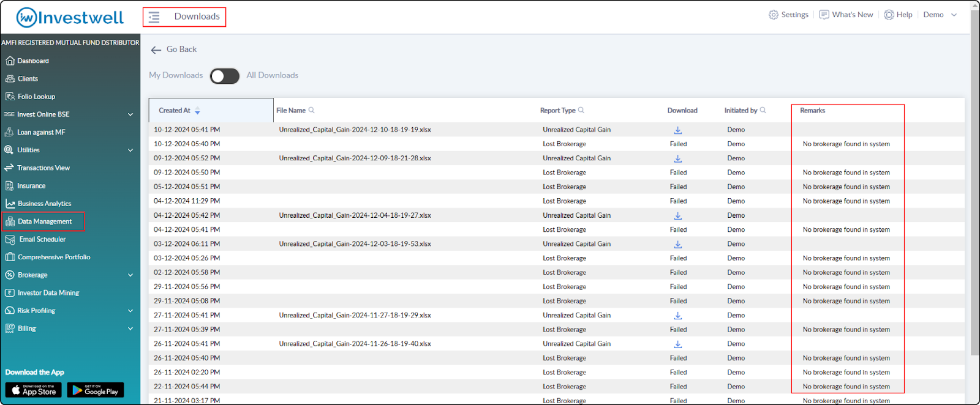Download the file created 10-12-2024 05:41 PM

pos(678,130)
